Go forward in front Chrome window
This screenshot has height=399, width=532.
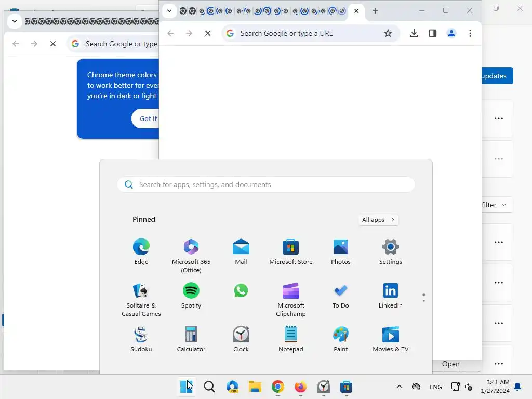[x=189, y=33]
